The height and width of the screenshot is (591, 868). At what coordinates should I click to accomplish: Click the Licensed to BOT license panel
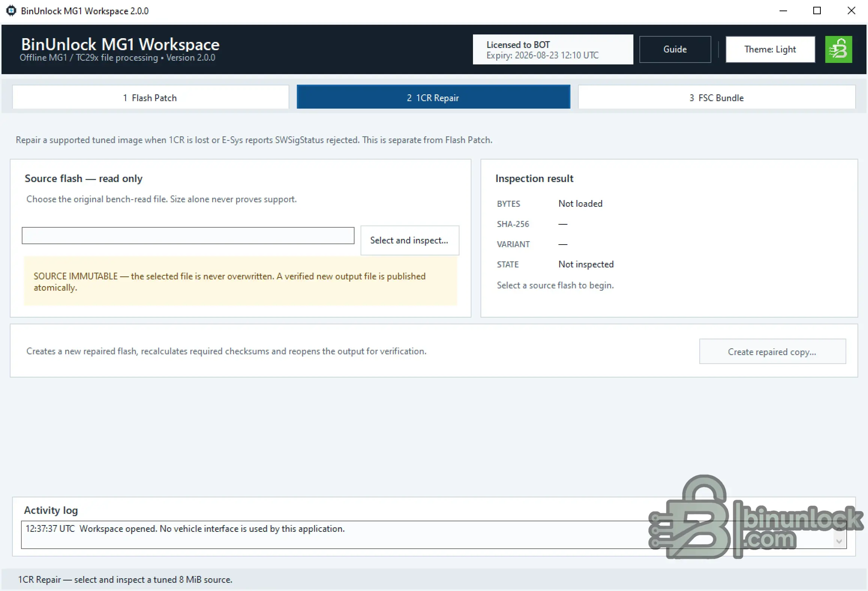(553, 49)
